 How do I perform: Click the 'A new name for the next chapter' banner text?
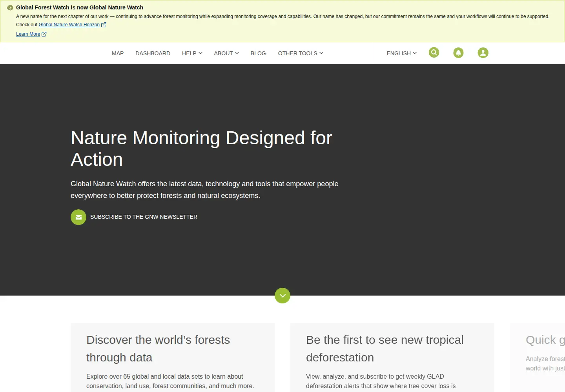282,16
